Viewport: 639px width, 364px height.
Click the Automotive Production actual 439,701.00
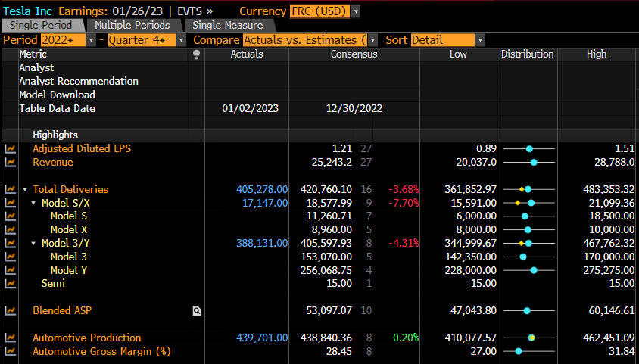262,338
